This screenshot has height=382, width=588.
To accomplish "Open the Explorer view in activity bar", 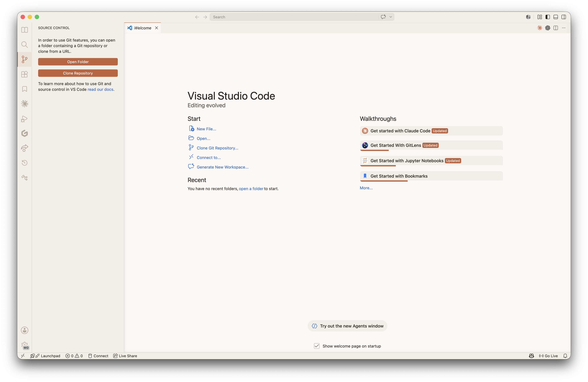I will click(x=24, y=30).
